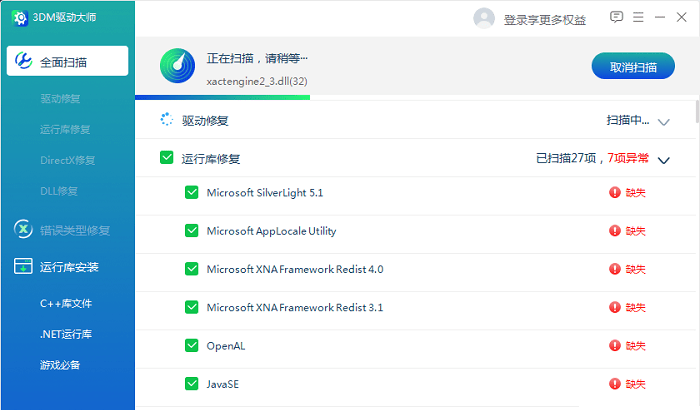Viewport: 700px width, 410px height.
Task: Open the hamburger menu icon in title bar
Action: click(x=637, y=17)
